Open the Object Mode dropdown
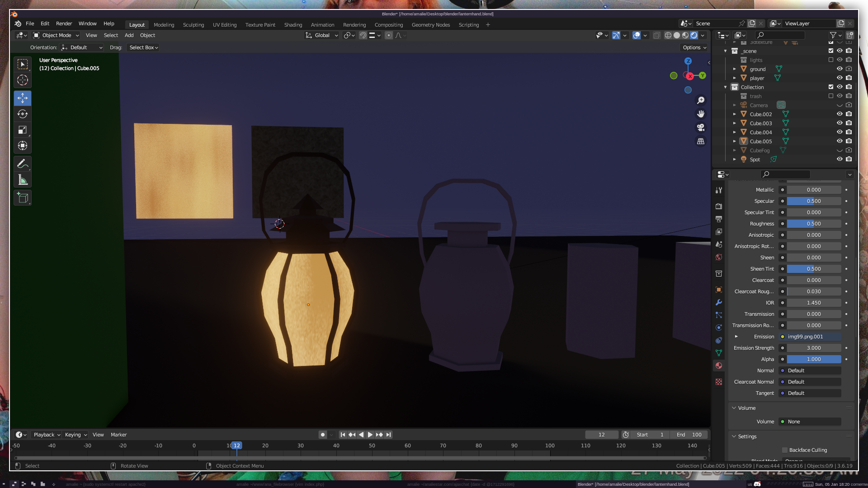 pyautogui.click(x=56, y=35)
